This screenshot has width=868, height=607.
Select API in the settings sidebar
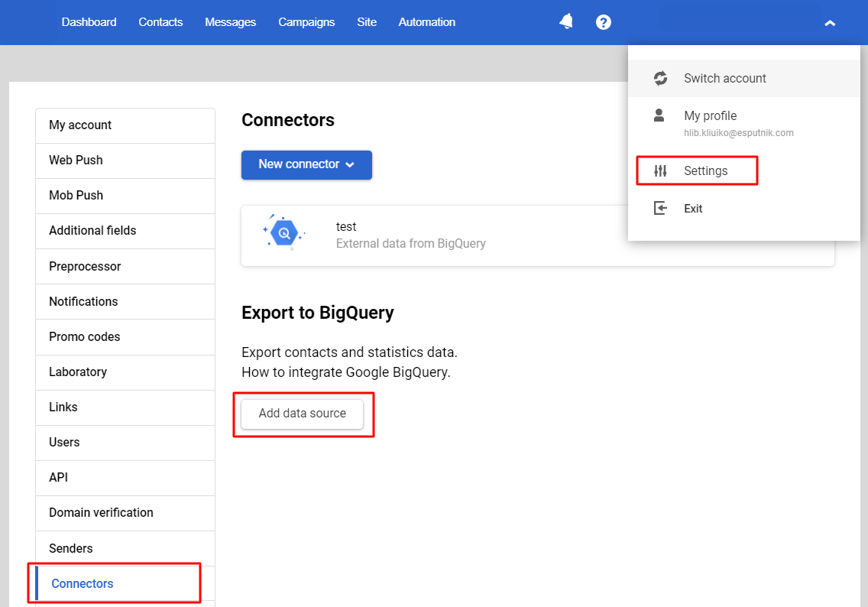(x=58, y=478)
